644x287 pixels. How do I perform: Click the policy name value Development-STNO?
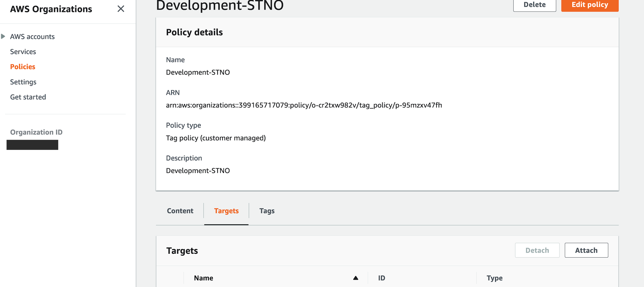198,72
